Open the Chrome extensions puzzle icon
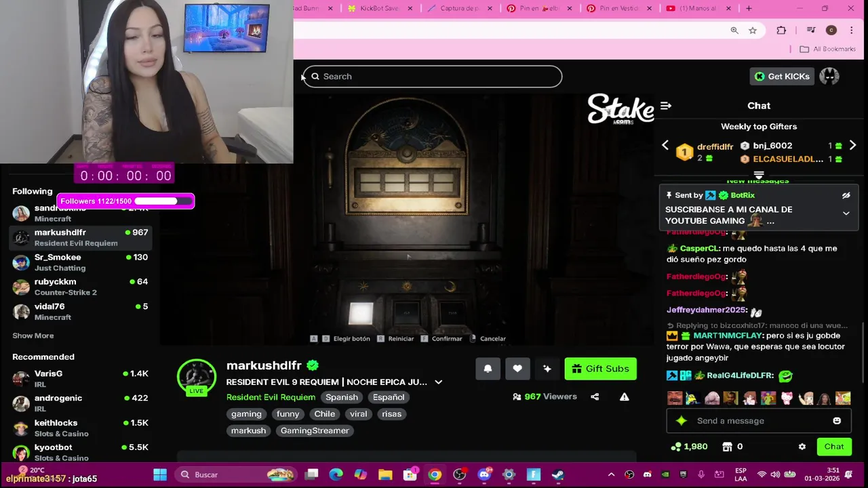 tap(781, 30)
